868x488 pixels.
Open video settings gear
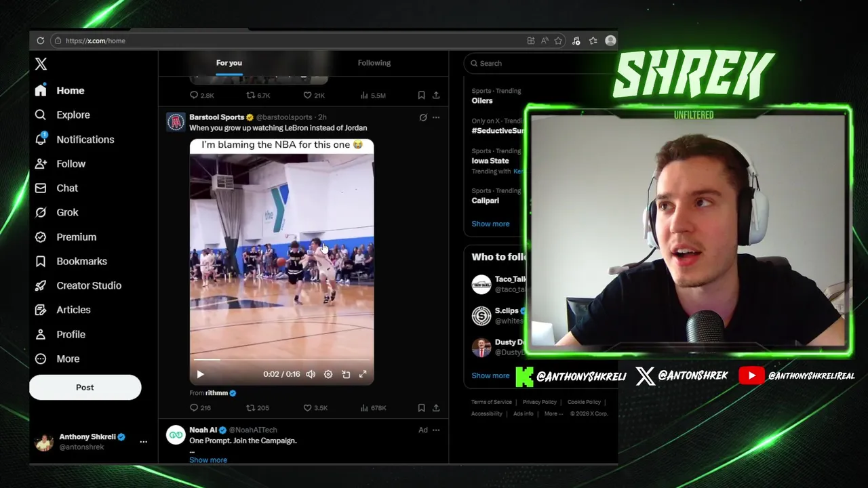328,374
